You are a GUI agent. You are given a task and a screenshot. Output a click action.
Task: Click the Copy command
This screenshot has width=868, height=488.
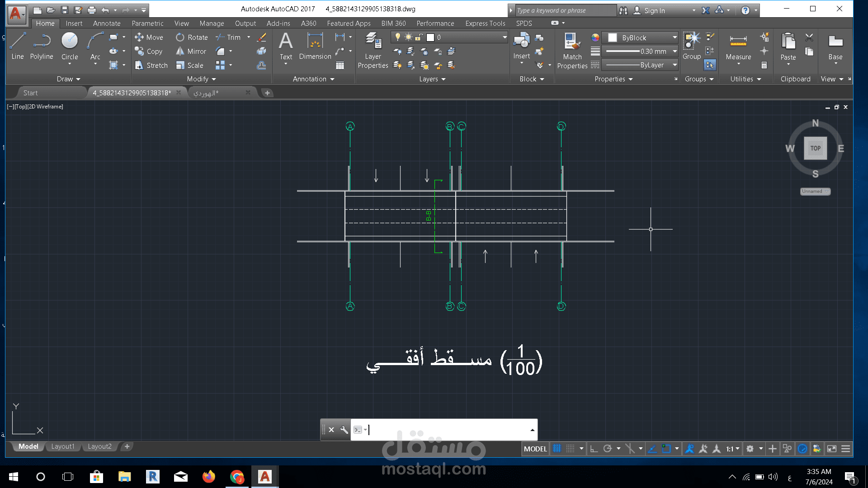click(x=149, y=52)
